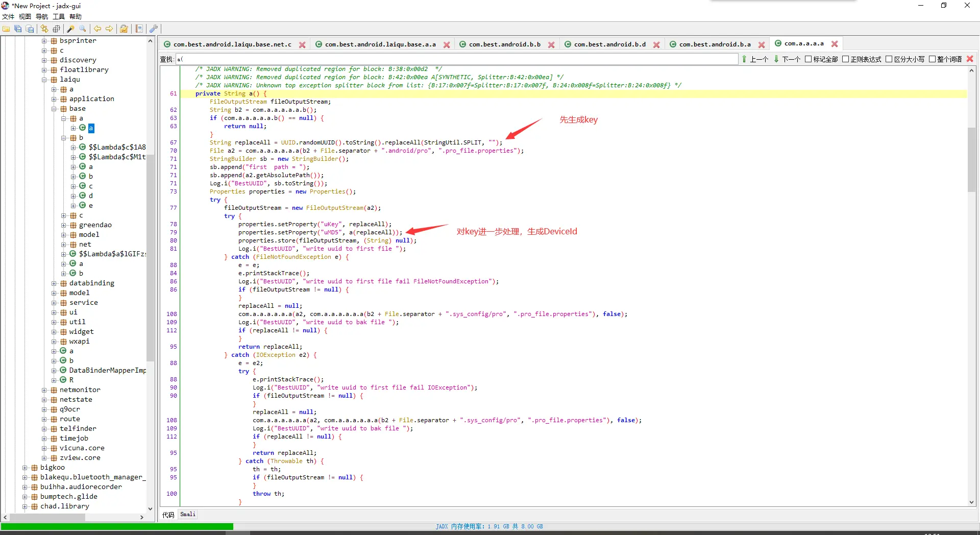
Task: Open the log viewer notebook icon
Action: 139,29
